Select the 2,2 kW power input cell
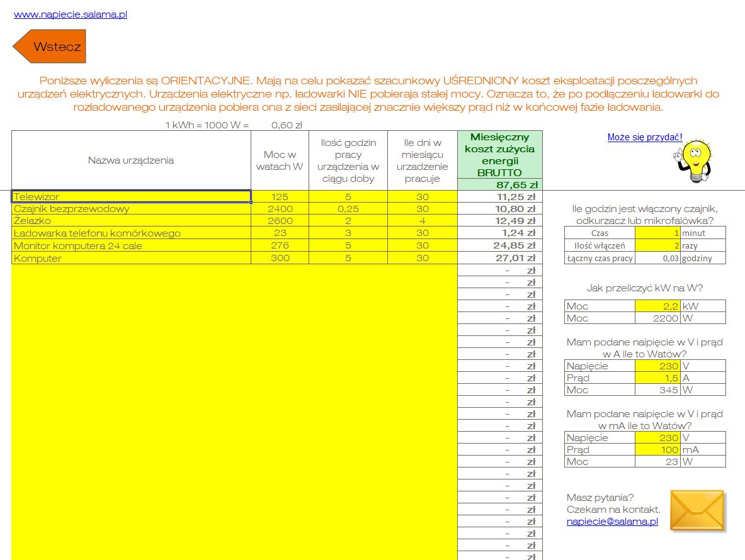The width and height of the screenshot is (745, 560). 657,306
